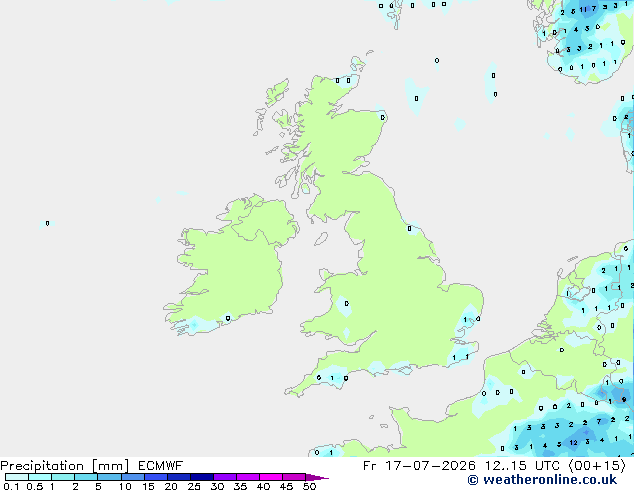Select the 0.5 to 1 mm legend swatch
Image resolution: width=634 pixels, height=490 pixels.
click(x=40, y=477)
